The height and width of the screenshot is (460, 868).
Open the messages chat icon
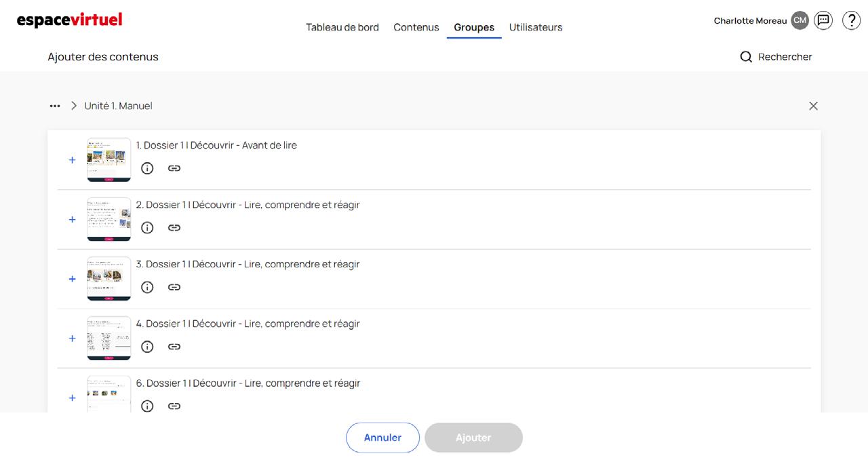[823, 20]
